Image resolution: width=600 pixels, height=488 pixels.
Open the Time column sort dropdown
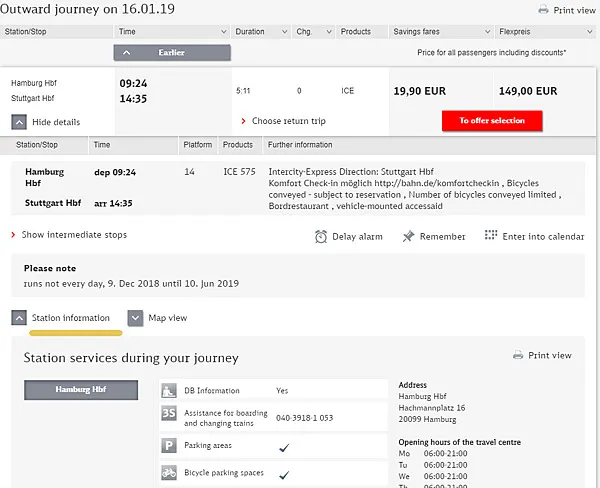[224, 32]
